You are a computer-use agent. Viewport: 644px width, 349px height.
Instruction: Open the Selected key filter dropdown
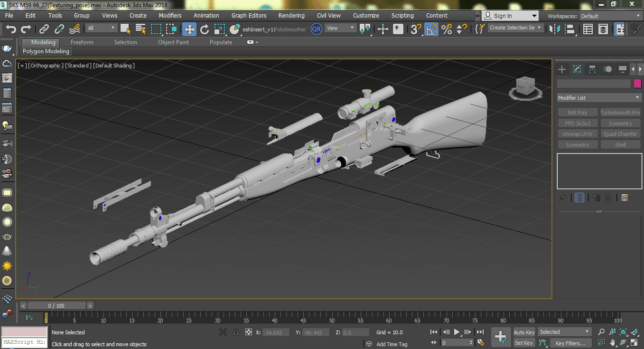tap(564, 332)
